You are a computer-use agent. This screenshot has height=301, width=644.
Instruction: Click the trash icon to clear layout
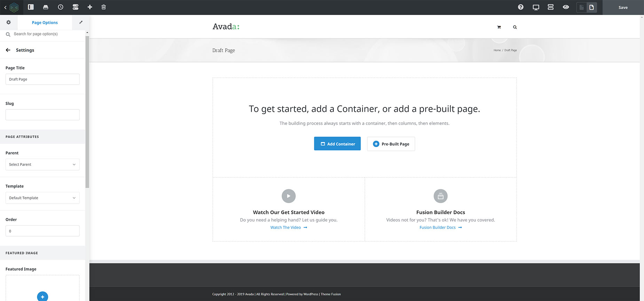103,7
